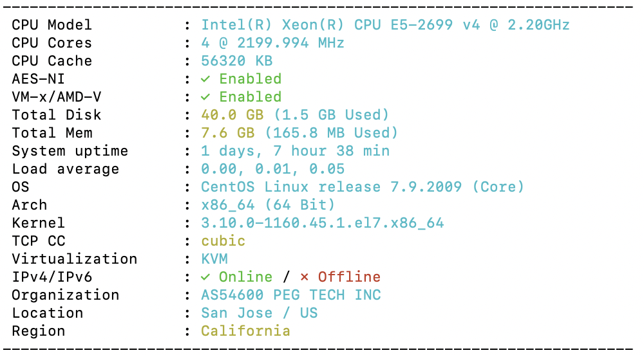
Task: Click the green checkmark beside VM-x/AMD-V Enabled
Action: click(205, 97)
